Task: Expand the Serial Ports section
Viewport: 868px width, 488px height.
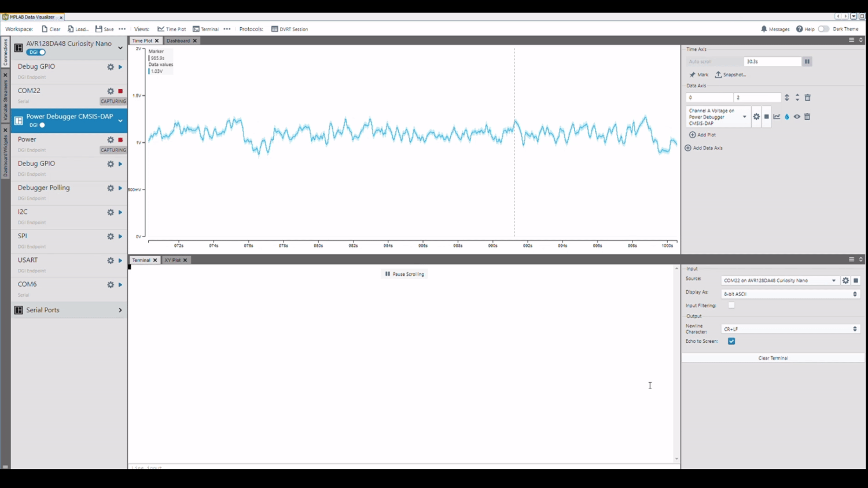Action: tap(120, 310)
